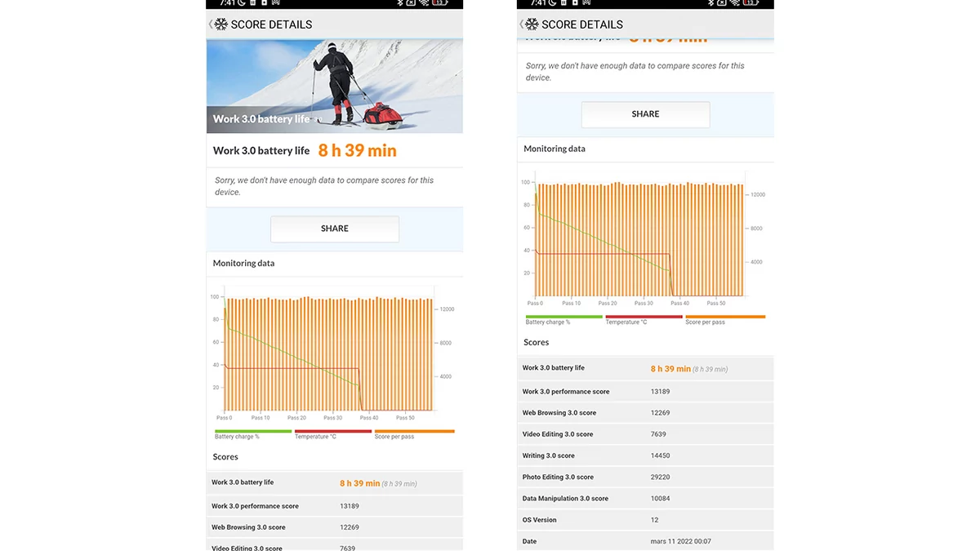Select Work 3.0 performance score row, left screenshot
980x551 pixels.
click(335, 506)
